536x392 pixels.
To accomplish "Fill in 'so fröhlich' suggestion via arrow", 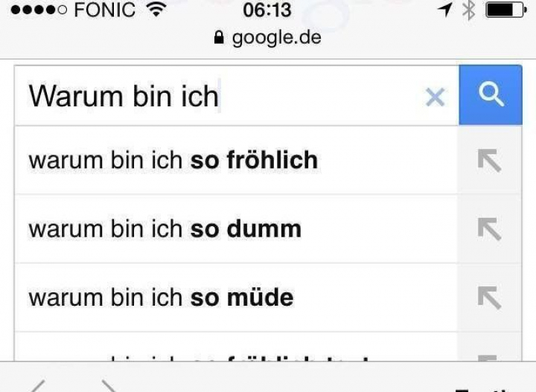I will (x=489, y=160).
